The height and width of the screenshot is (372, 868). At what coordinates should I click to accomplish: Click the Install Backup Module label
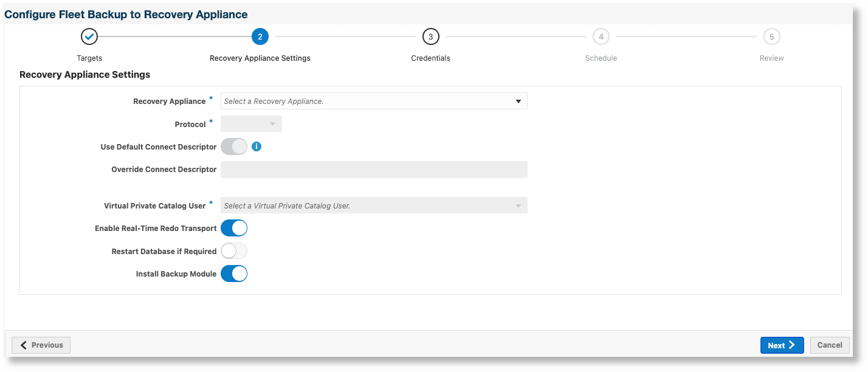click(x=176, y=274)
